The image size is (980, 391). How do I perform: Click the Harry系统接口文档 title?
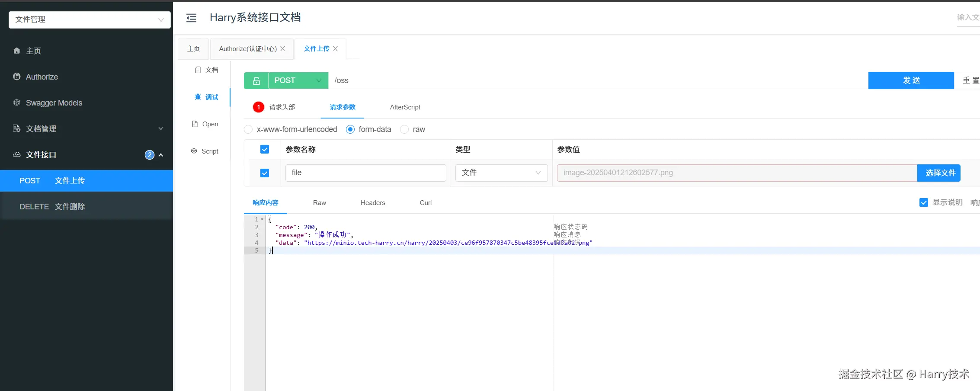coord(255,17)
